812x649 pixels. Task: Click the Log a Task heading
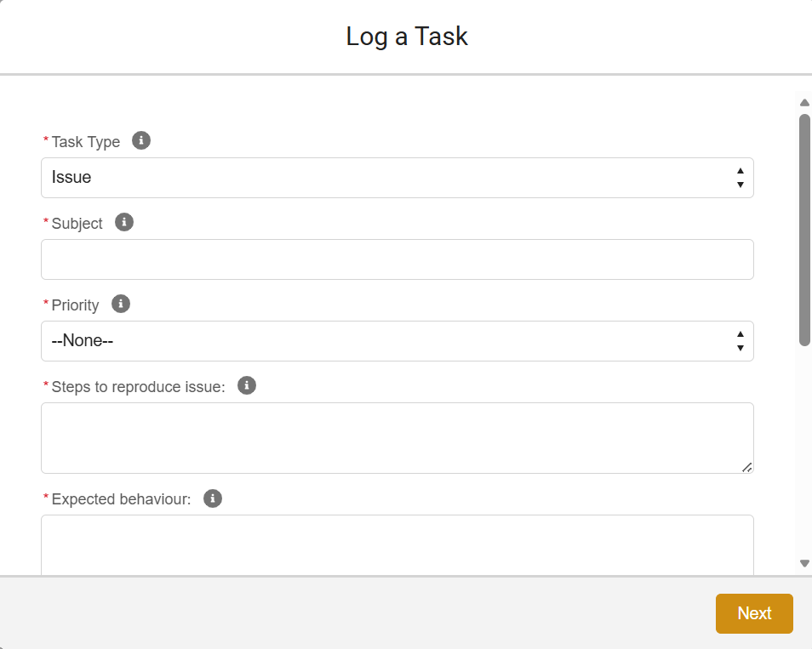coord(407,37)
